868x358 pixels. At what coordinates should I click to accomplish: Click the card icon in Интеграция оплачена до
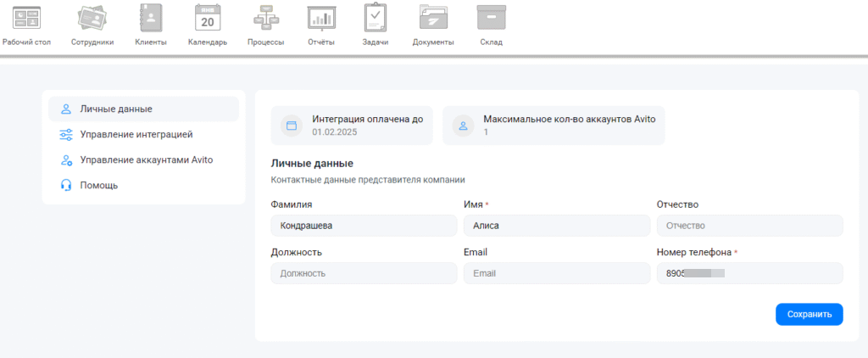point(292,126)
